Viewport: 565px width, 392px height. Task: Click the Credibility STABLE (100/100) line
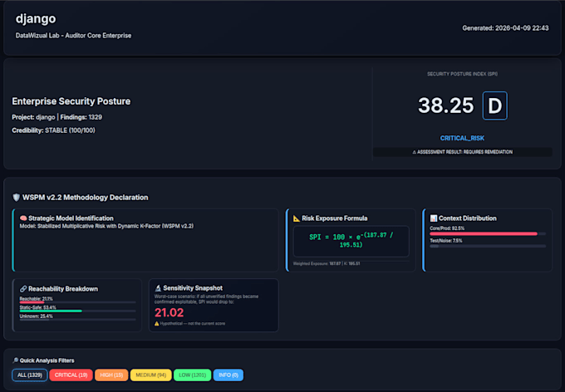53,130
